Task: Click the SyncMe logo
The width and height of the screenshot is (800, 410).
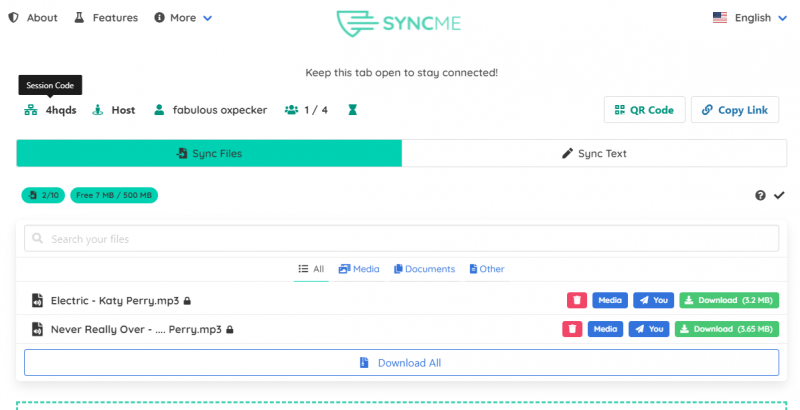Action: coord(399,23)
